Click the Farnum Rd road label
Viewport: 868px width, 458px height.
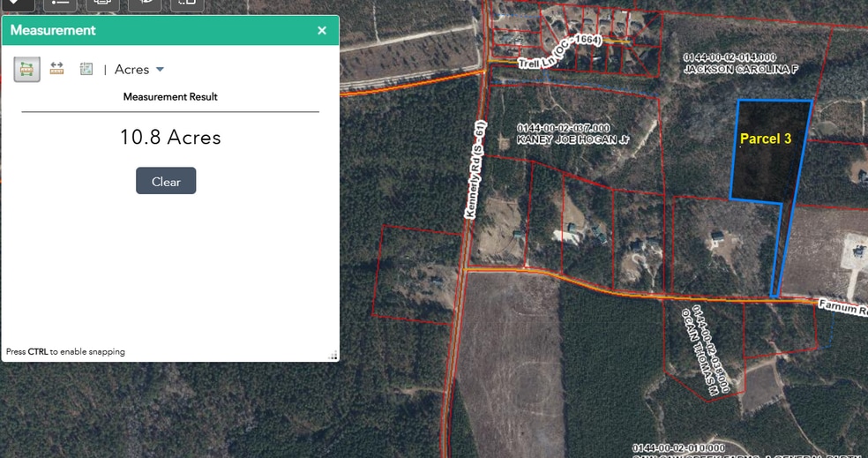(x=842, y=306)
